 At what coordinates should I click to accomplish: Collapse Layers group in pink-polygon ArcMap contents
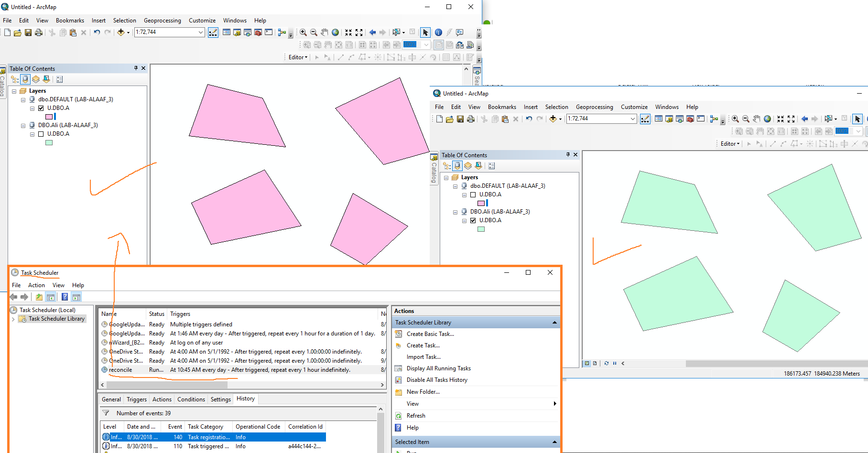pyautogui.click(x=14, y=91)
